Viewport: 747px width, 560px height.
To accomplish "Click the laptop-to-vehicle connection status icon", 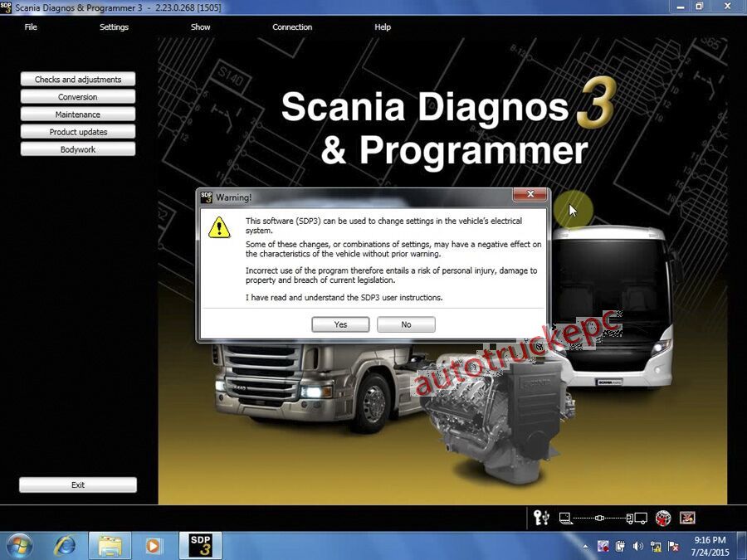I will 603,518.
